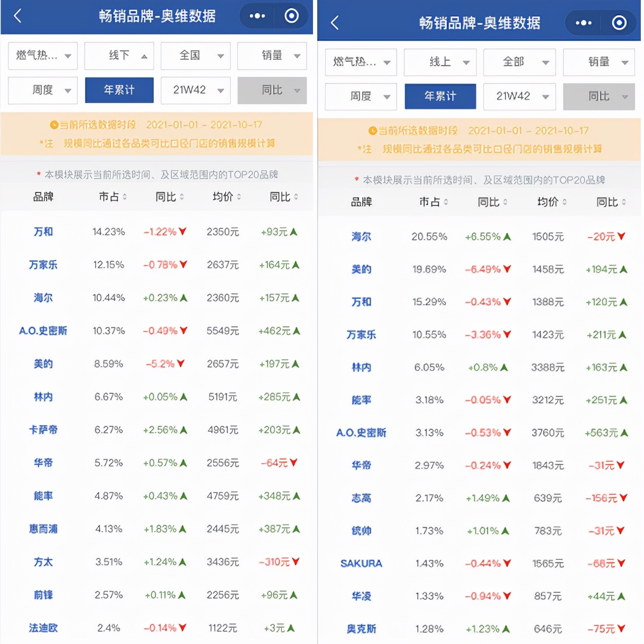Open 周度 dropdown in right panel

(361, 97)
